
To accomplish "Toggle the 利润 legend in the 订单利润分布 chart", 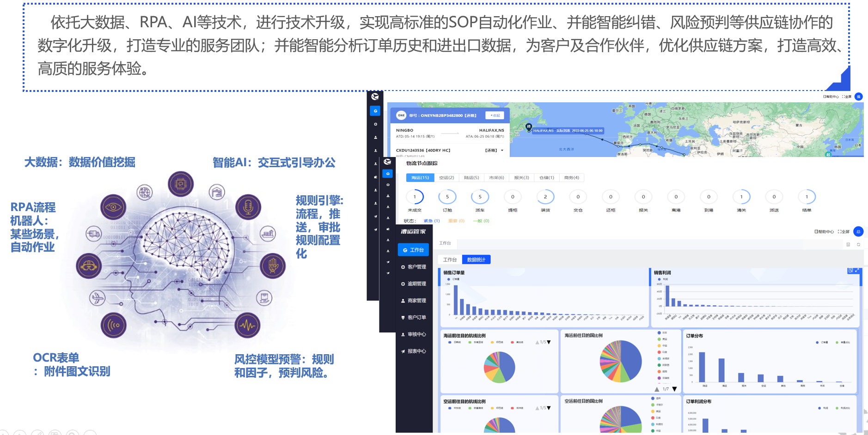I will click(x=823, y=408).
